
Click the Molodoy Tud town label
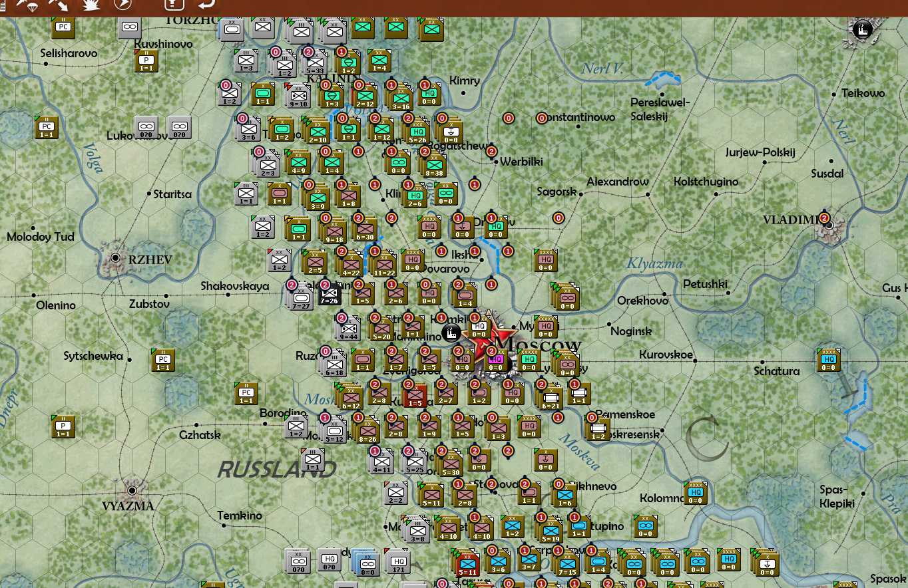[x=41, y=237]
